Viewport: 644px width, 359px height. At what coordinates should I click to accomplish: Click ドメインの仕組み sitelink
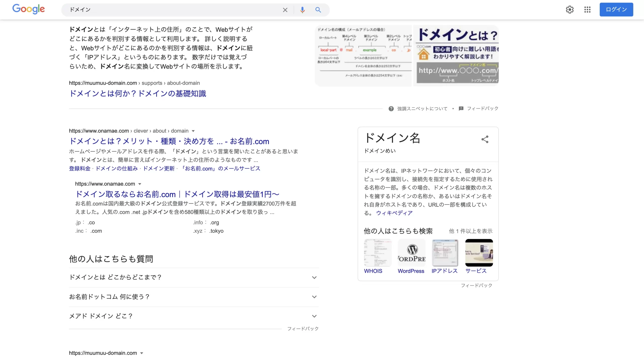pyautogui.click(x=116, y=168)
